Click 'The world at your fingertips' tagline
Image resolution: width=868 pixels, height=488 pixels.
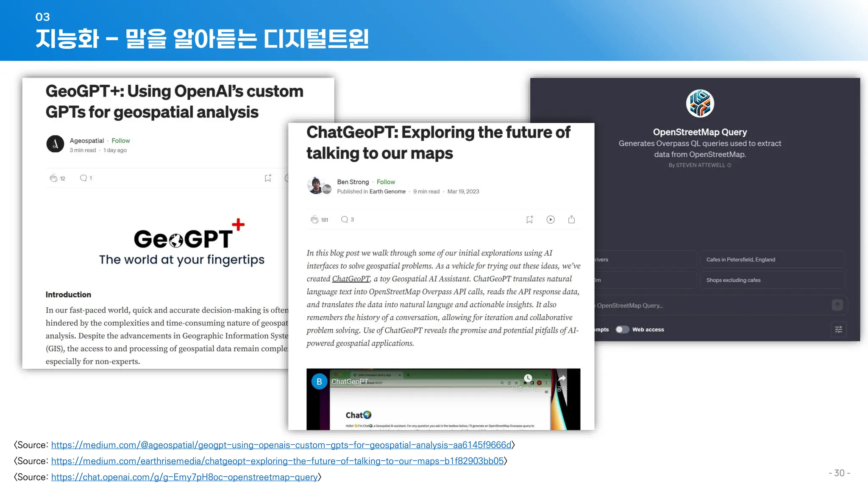pyautogui.click(x=182, y=260)
